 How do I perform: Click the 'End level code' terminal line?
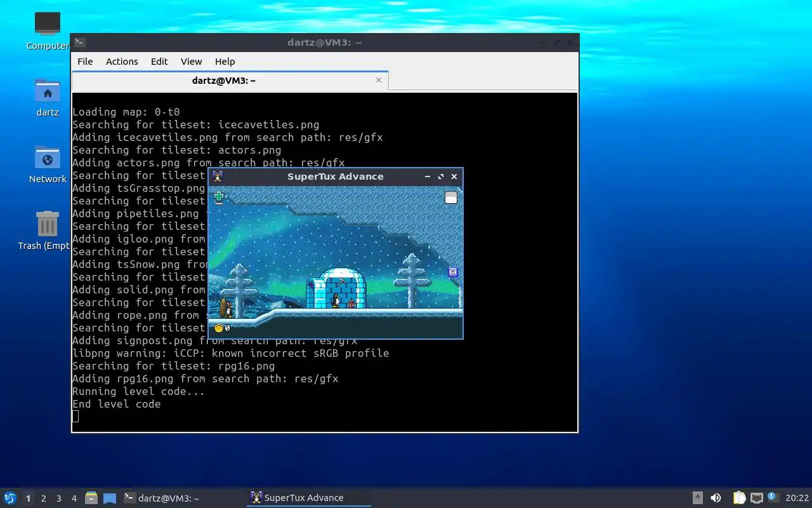pos(116,404)
